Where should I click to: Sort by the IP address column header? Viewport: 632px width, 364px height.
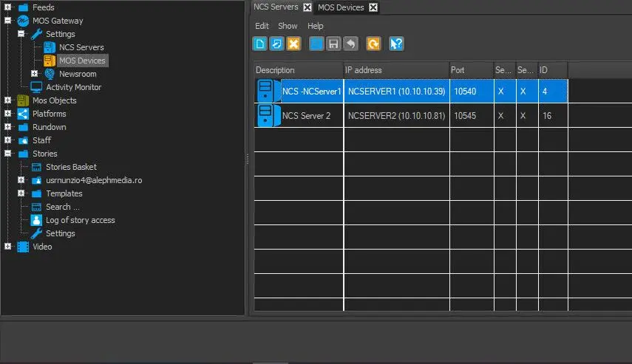point(395,70)
